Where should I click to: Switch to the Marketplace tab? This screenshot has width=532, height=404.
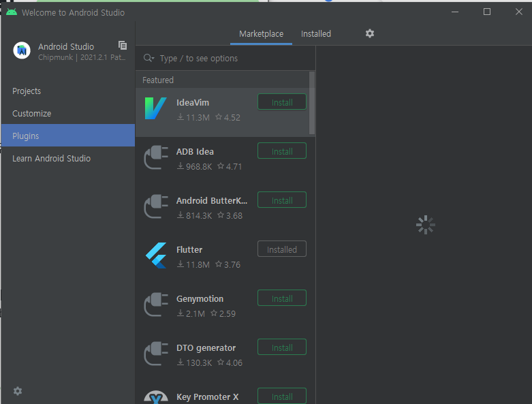261,34
